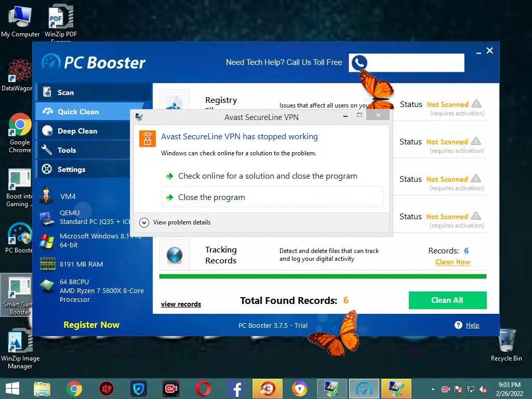Click Clean Now for Tracking Records
Image resolution: width=532 pixels, height=399 pixels.
coord(453,262)
